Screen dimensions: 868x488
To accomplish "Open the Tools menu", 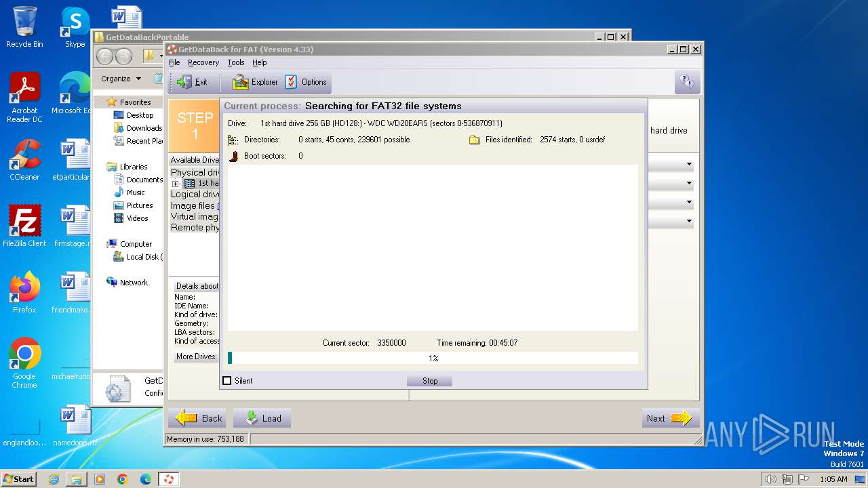I will [x=235, y=62].
